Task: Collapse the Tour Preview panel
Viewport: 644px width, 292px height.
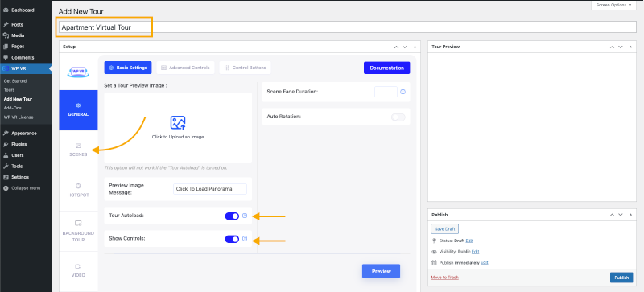Action: 630,47
